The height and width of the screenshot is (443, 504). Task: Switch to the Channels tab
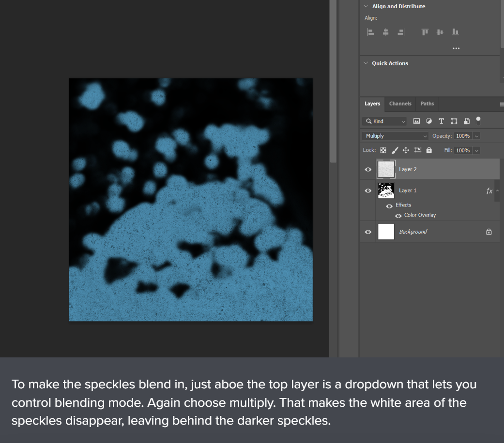[x=400, y=103]
